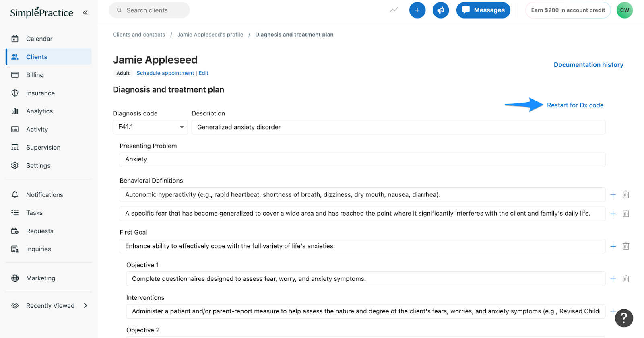Open the Diagnosis code F41.1 dropdown
This screenshot has height=338, width=644.
pos(150,127)
